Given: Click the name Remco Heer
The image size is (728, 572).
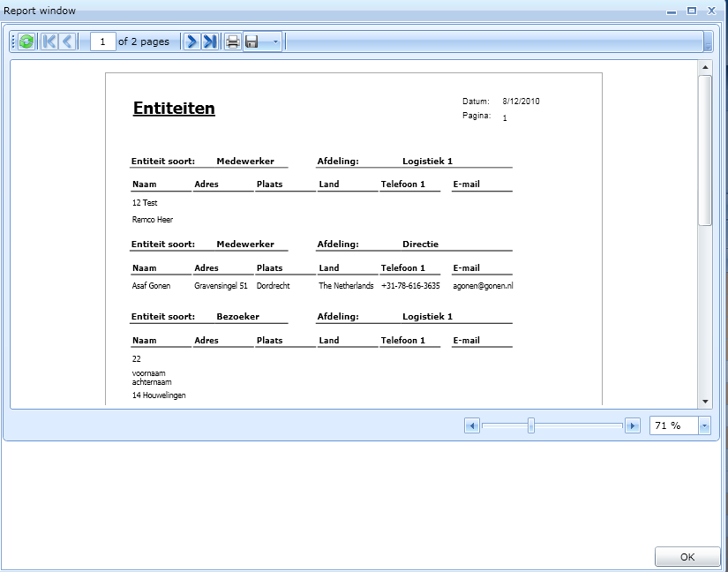Looking at the screenshot, I should coord(153,220).
